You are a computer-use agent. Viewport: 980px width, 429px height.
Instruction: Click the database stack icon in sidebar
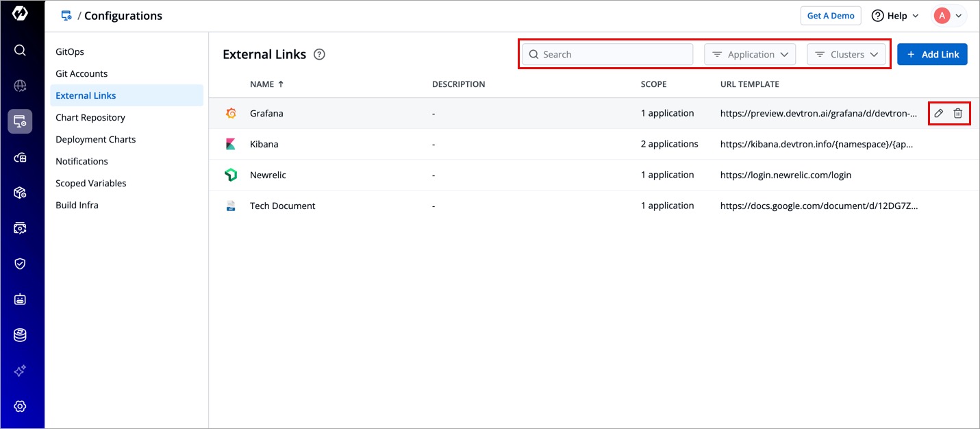pyautogui.click(x=20, y=335)
